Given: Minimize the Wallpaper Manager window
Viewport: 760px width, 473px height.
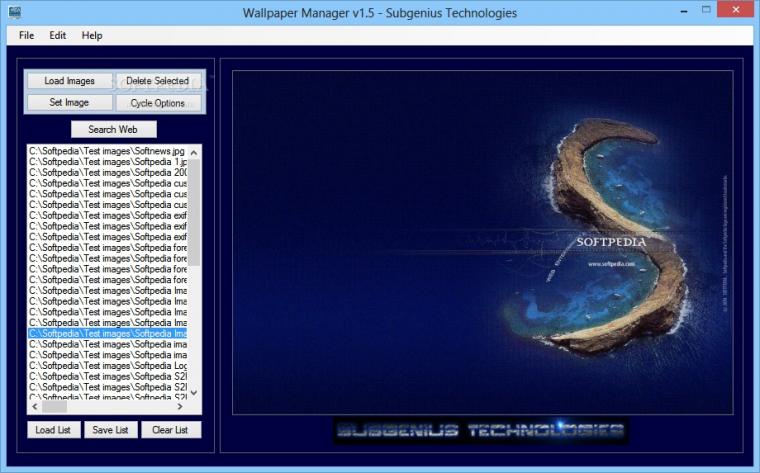Looking at the screenshot, I should click(684, 11).
